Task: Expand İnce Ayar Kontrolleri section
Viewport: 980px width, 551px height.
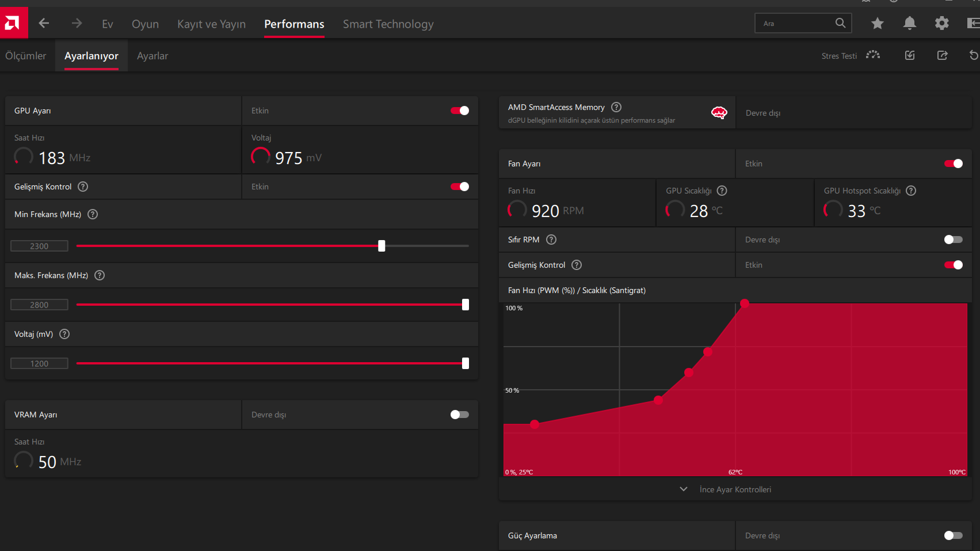Action: tap(735, 489)
